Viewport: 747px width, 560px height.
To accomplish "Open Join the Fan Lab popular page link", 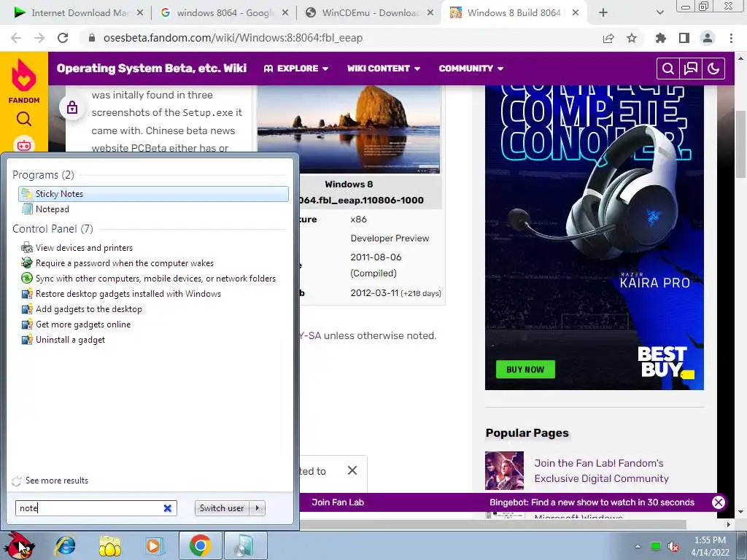I will coord(602,470).
